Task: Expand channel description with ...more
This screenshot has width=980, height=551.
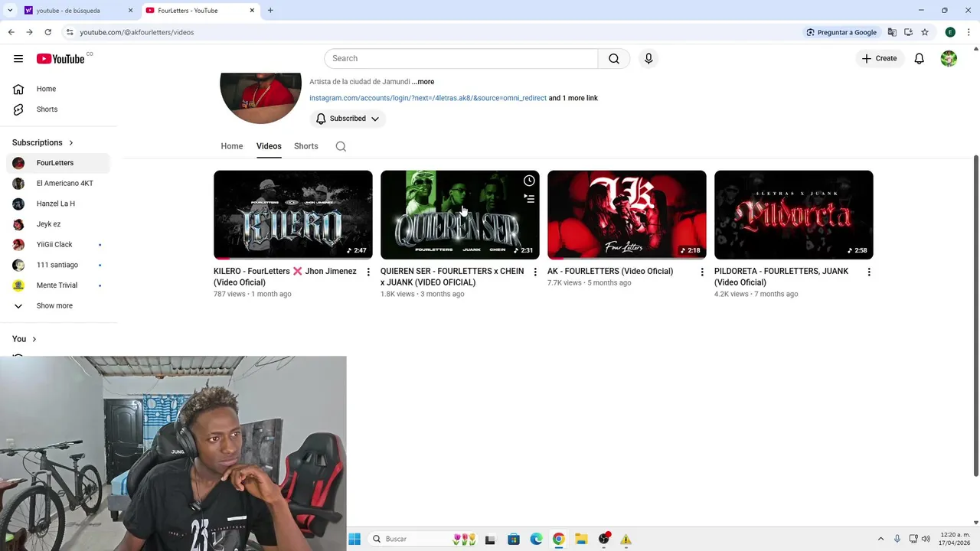Action: [x=423, y=82]
